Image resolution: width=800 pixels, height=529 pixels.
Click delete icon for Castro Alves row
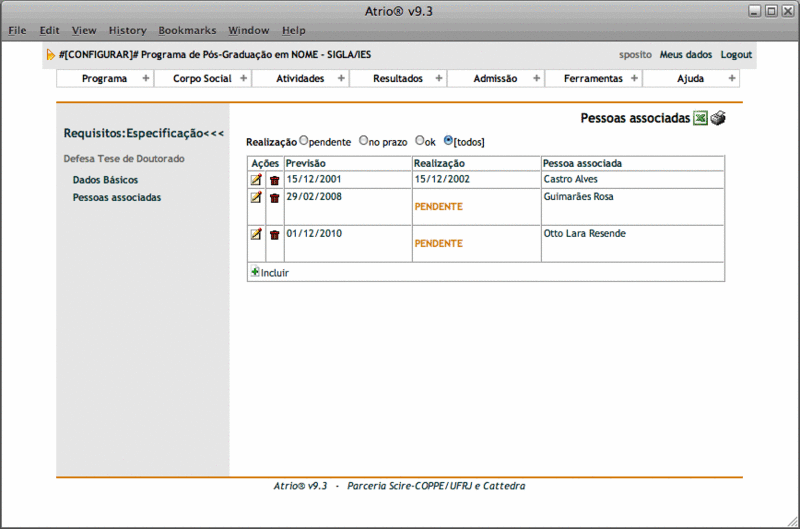tap(274, 180)
